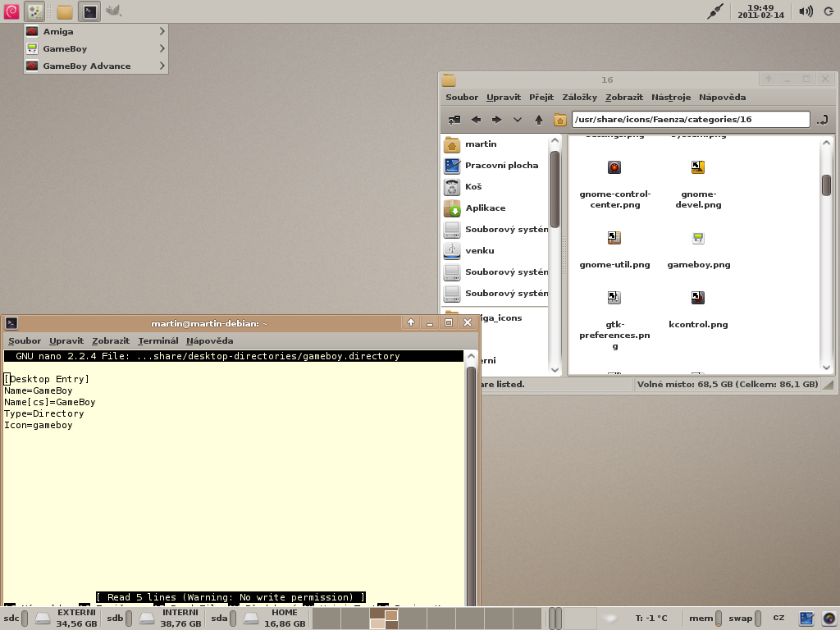Open Zobrazit menu in terminal
Screen dimensions: 840x630
111,340
